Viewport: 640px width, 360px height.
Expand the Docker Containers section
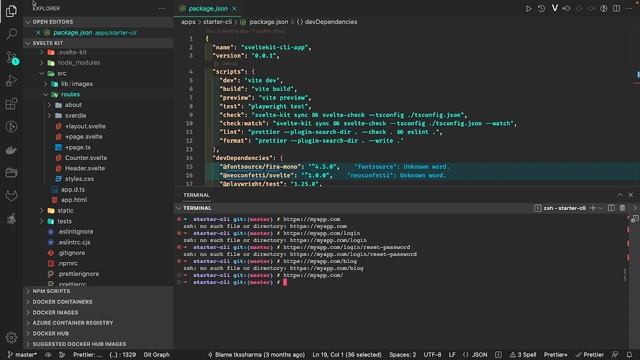tap(98, 302)
